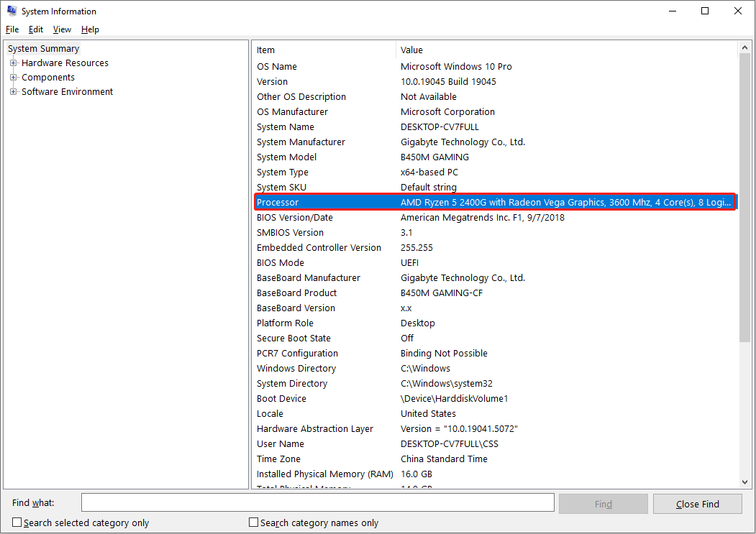Select the Time Zone row
Image resolution: width=756 pixels, height=534 pixels.
click(495, 459)
